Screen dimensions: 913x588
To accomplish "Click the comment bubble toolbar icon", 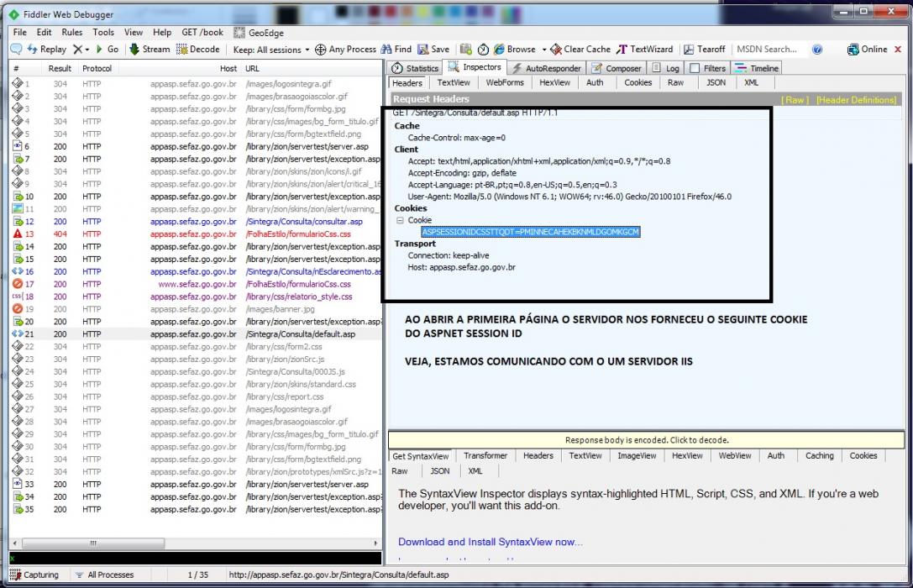I will point(16,50).
